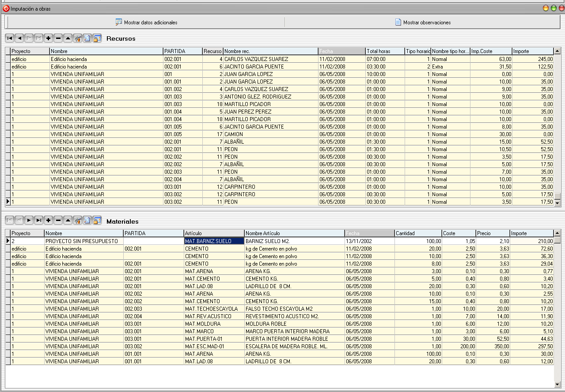
Task: Click Materiales grid scrollbar up arrow
Action: tap(557, 233)
